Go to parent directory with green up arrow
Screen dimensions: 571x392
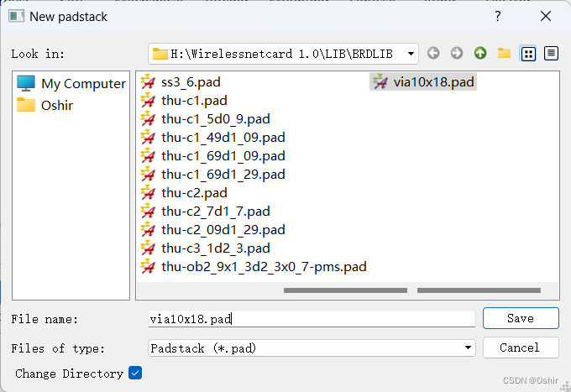pos(480,54)
